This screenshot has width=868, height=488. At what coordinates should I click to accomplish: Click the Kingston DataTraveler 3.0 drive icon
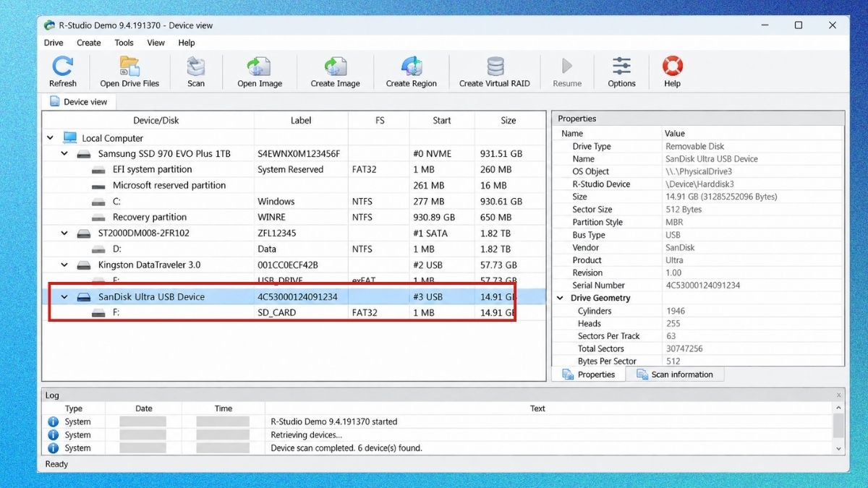pyautogui.click(x=85, y=265)
